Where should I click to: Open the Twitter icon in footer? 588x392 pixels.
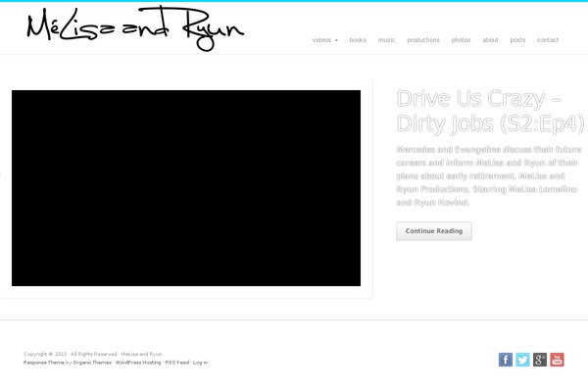(x=522, y=360)
